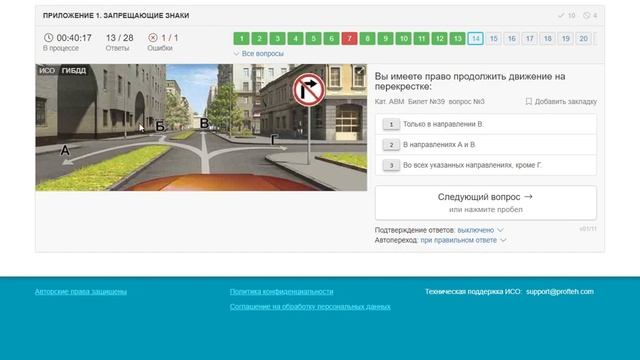Image resolution: width=640 pixels, height=360 pixels.
Task: Click the '13 / 28' answers counter
Action: (x=120, y=38)
